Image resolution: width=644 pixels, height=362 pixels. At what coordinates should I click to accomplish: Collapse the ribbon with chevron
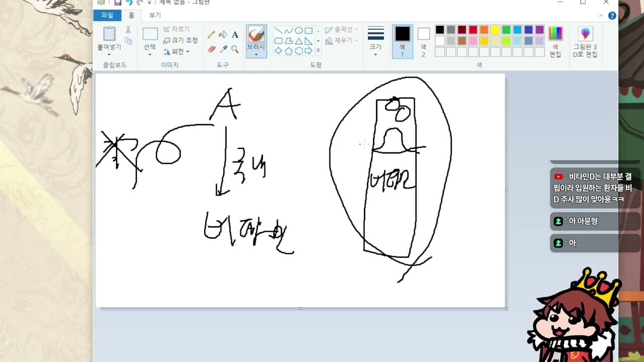click(x=601, y=16)
